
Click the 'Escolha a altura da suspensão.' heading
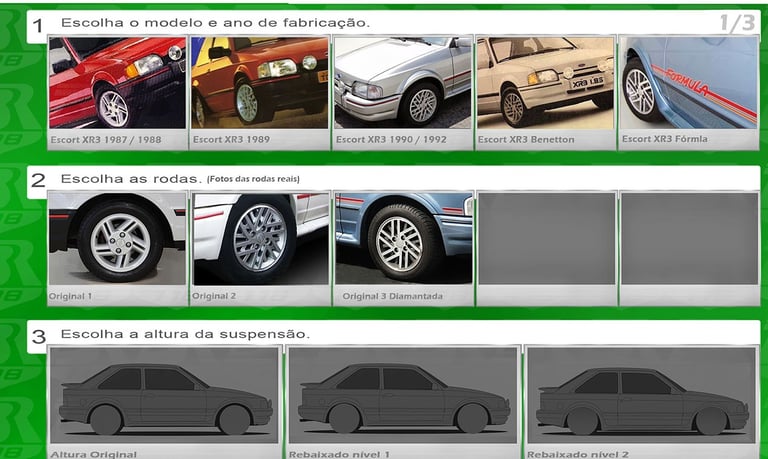(186, 335)
